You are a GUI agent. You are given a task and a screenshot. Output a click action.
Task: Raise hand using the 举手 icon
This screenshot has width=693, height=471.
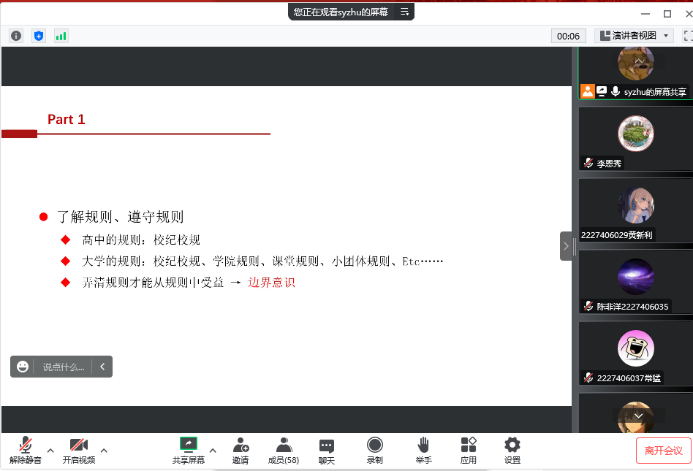point(423,449)
